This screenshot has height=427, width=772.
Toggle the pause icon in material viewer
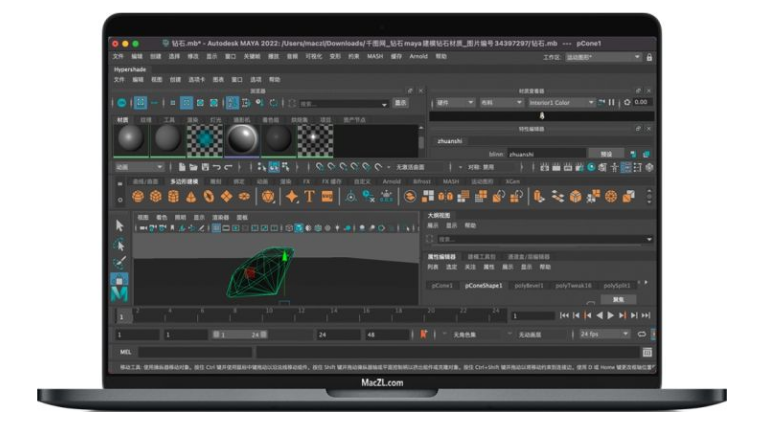tap(611, 102)
